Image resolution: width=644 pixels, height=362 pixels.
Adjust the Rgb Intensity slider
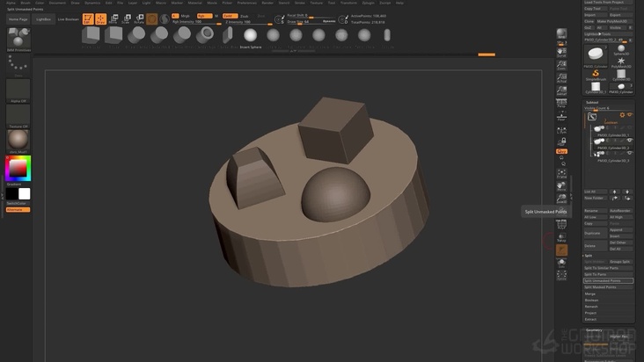(196, 22)
